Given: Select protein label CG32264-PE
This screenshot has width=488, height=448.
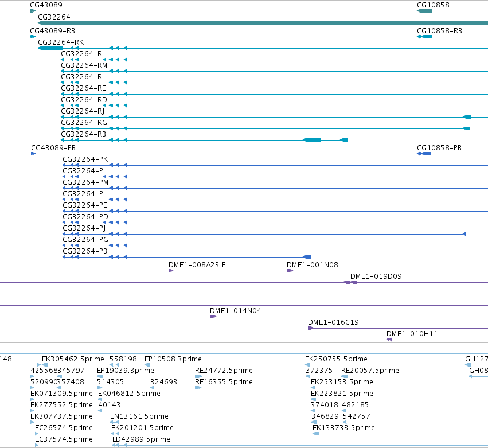Looking at the screenshot, I should point(85,205).
